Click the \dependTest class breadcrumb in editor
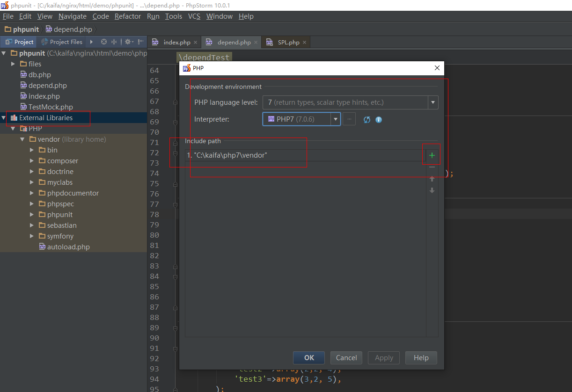Screen dimensions: 572x392 (x=205, y=58)
